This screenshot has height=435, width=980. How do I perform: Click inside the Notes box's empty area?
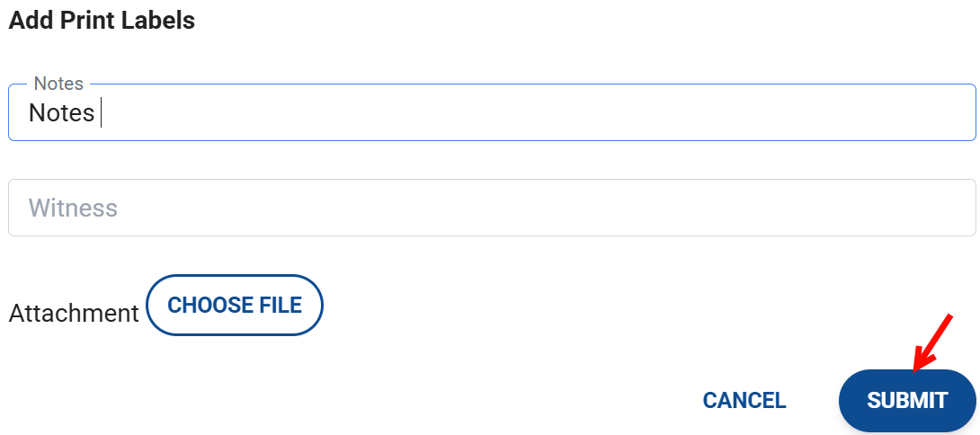pyautogui.click(x=539, y=113)
